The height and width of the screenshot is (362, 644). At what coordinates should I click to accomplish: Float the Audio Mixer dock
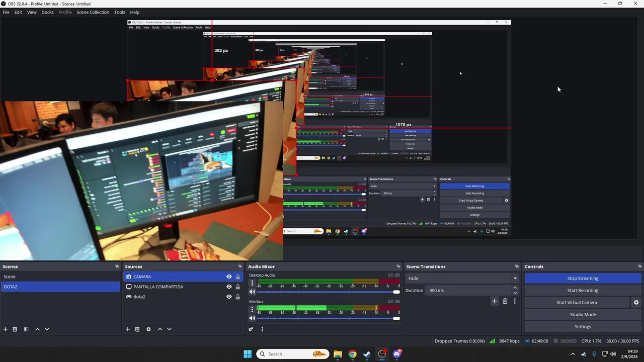click(x=398, y=266)
